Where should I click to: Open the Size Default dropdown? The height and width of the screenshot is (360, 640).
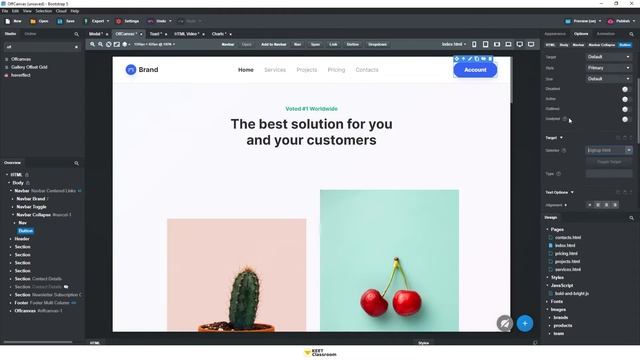pos(609,79)
